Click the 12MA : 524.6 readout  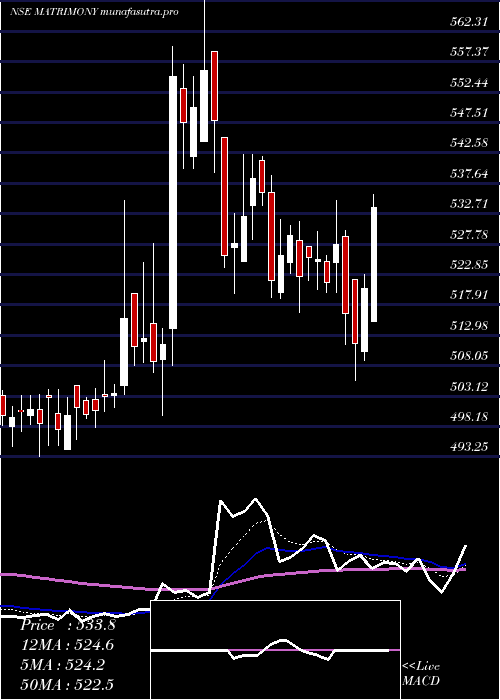[x=68, y=645]
